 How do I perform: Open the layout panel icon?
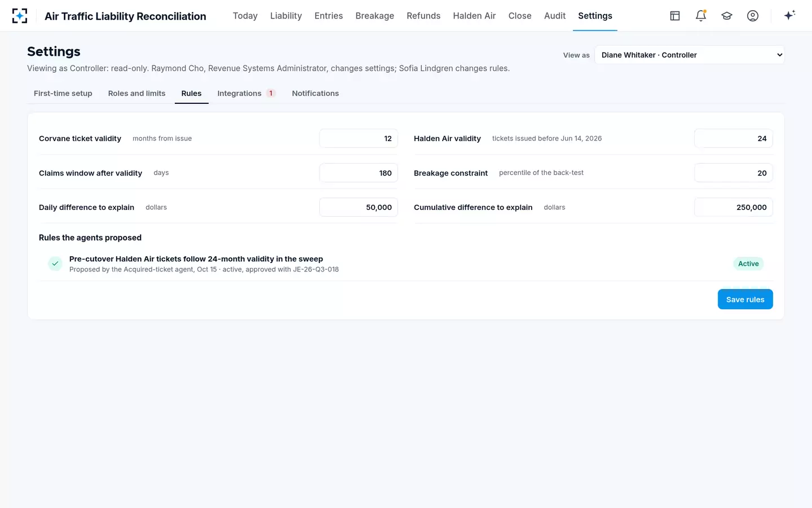point(675,16)
